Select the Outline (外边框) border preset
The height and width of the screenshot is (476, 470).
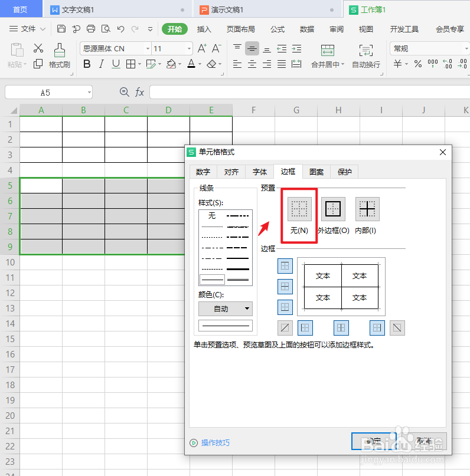pyautogui.click(x=333, y=209)
